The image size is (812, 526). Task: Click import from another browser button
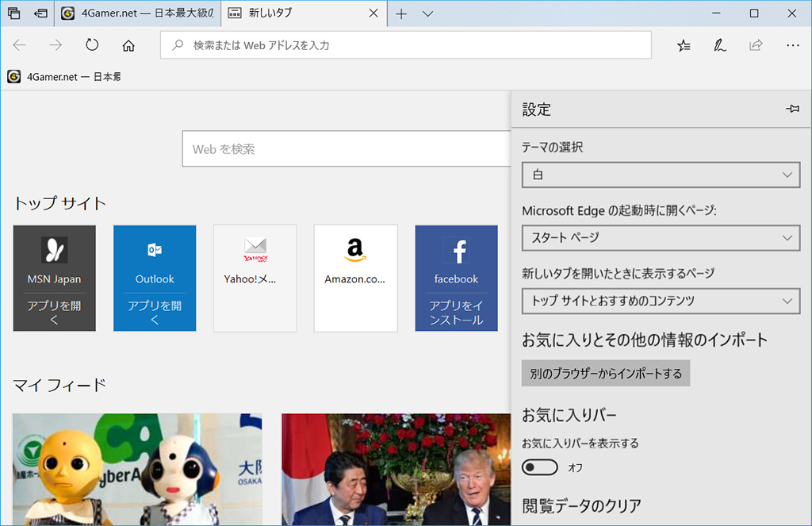click(x=606, y=373)
